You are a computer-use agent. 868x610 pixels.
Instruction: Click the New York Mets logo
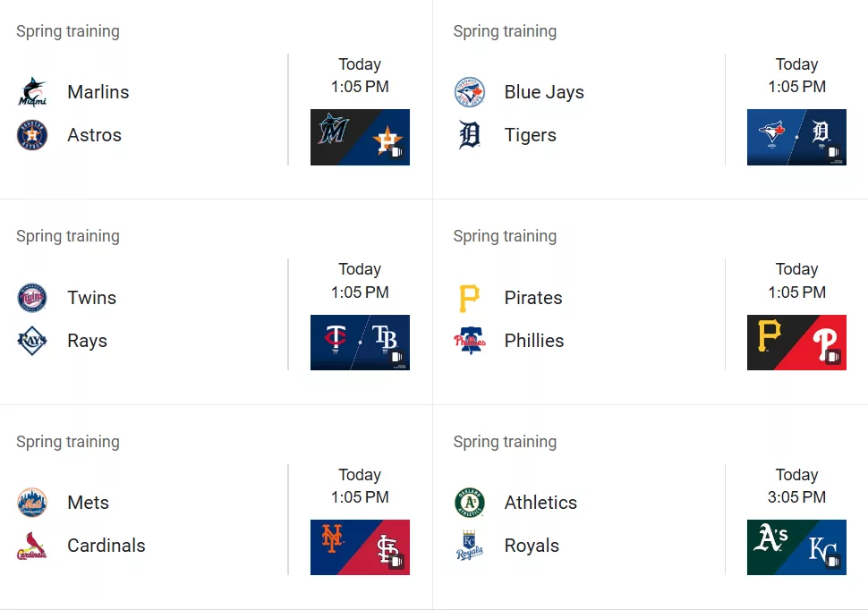(x=32, y=502)
